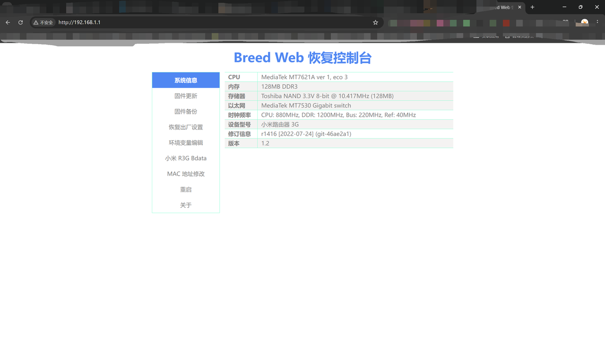Screen dimensions: 605x364
Task: Click the CPU: 880MHz clock frequency value
Action: pyautogui.click(x=339, y=115)
